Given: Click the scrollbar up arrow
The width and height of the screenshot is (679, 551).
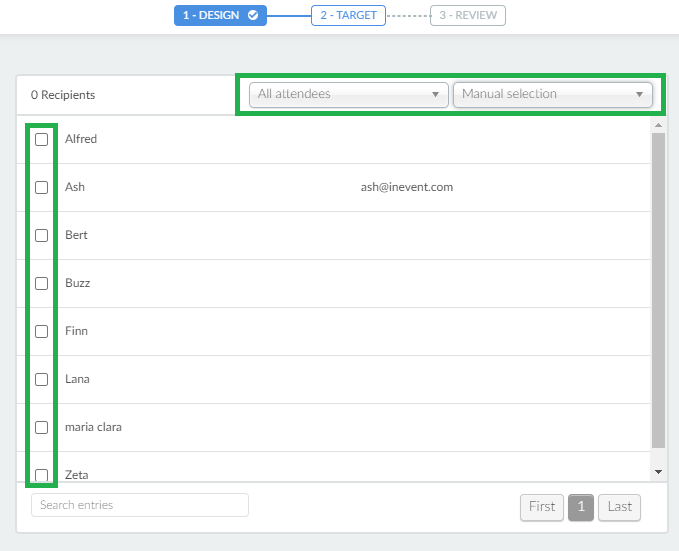Looking at the screenshot, I should (x=658, y=125).
